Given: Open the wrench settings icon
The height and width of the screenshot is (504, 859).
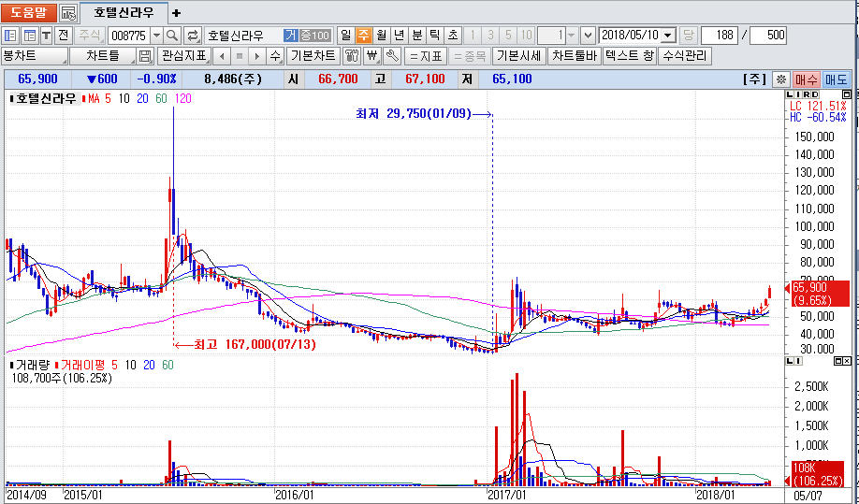Looking at the screenshot, I should click(x=392, y=56).
